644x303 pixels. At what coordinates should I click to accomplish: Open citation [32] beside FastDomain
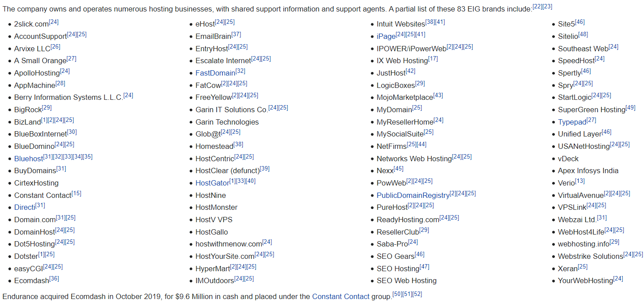(241, 71)
